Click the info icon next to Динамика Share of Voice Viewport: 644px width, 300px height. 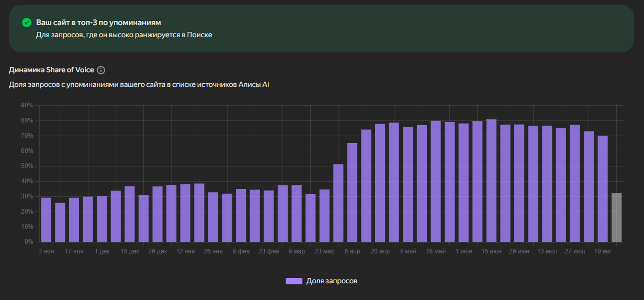(x=101, y=70)
